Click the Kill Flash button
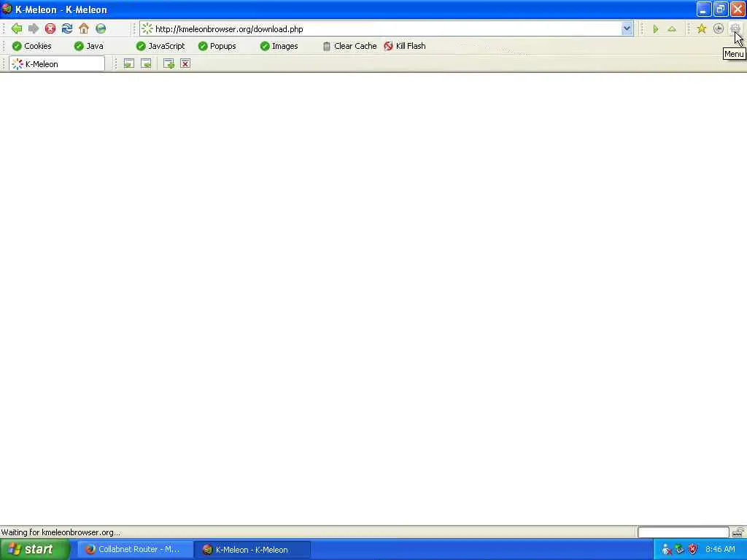This screenshot has height=560, width=747. [x=405, y=46]
